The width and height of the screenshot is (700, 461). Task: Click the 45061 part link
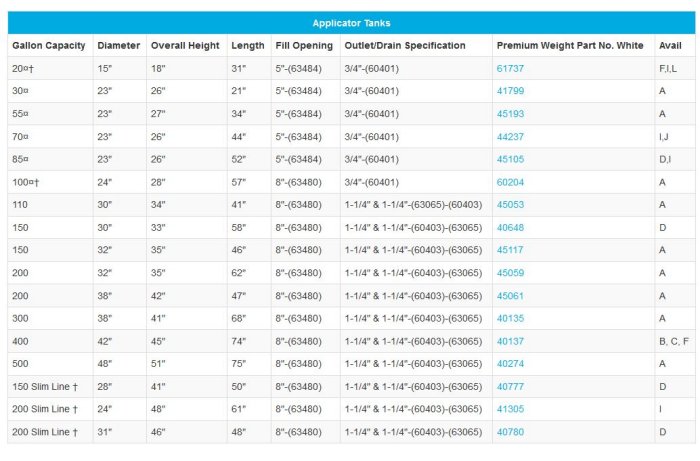(x=510, y=296)
